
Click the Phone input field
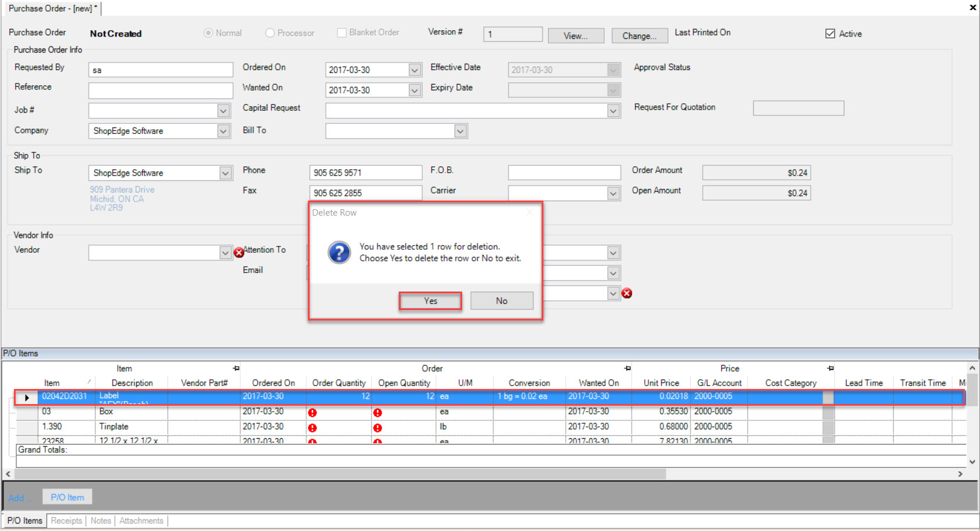click(x=365, y=173)
